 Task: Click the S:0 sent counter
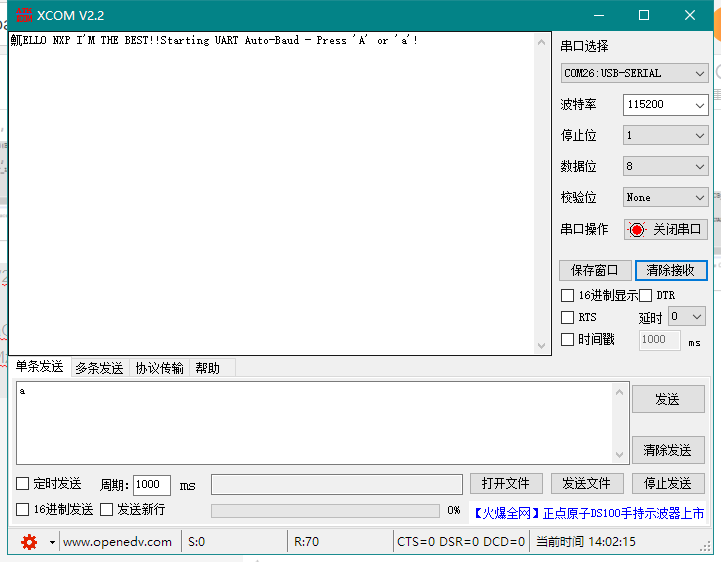(196, 542)
